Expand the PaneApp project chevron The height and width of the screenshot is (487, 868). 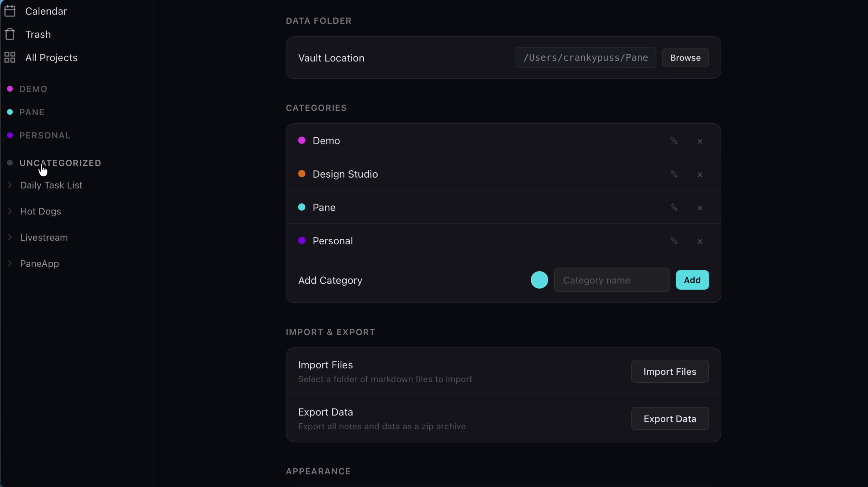tap(10, 263)
